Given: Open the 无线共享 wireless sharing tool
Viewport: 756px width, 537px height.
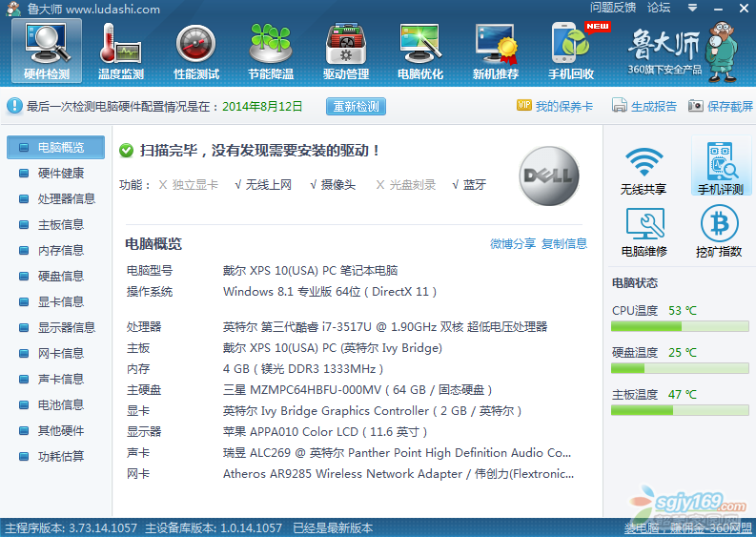Looking at the screenshot, I should point(644,170).
